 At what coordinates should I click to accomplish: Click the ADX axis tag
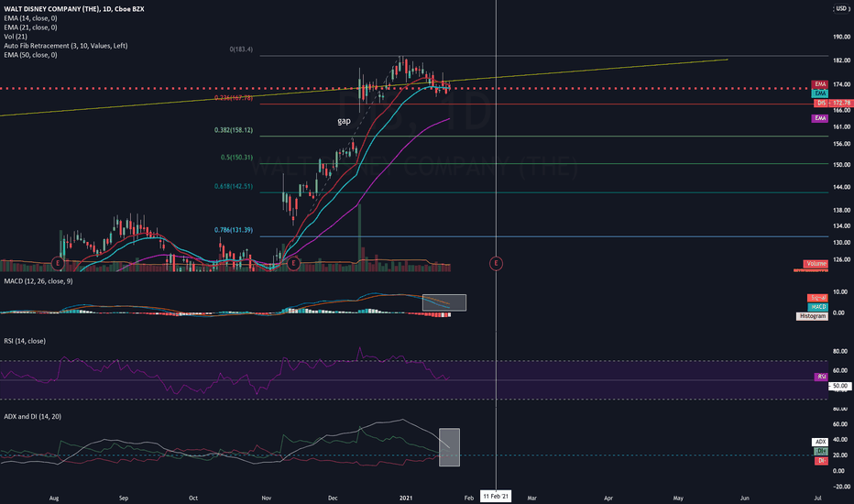coord(820,442)
